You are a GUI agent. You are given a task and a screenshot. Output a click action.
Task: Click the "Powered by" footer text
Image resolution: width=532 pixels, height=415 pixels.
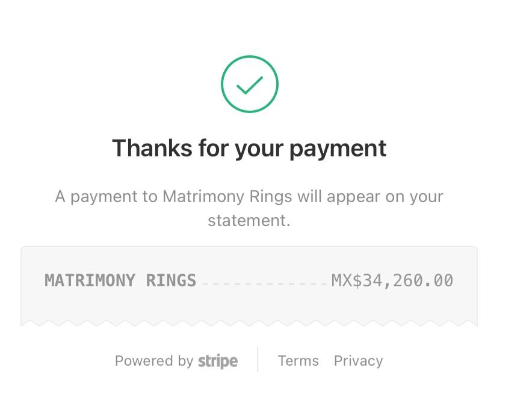[154, 361]
